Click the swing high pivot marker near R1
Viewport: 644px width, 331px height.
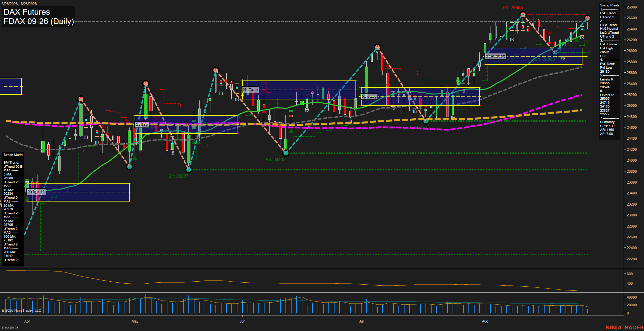click(x=523, y=14)
